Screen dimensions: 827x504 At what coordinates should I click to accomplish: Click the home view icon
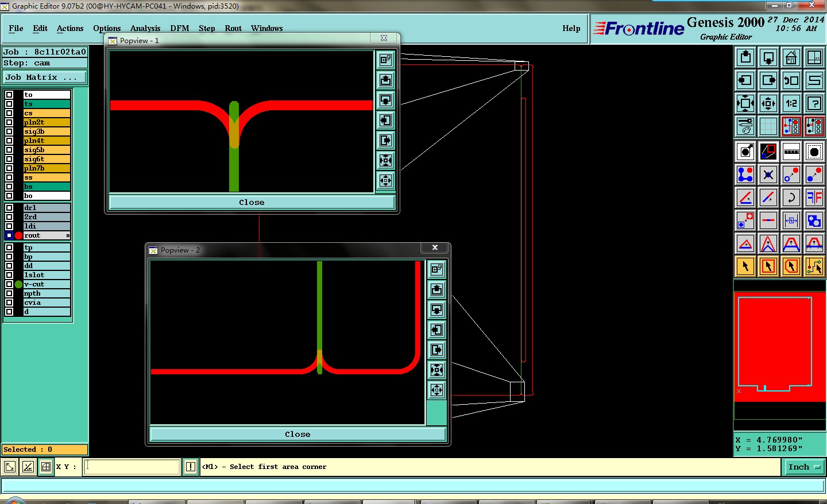(x=791, y=57)
